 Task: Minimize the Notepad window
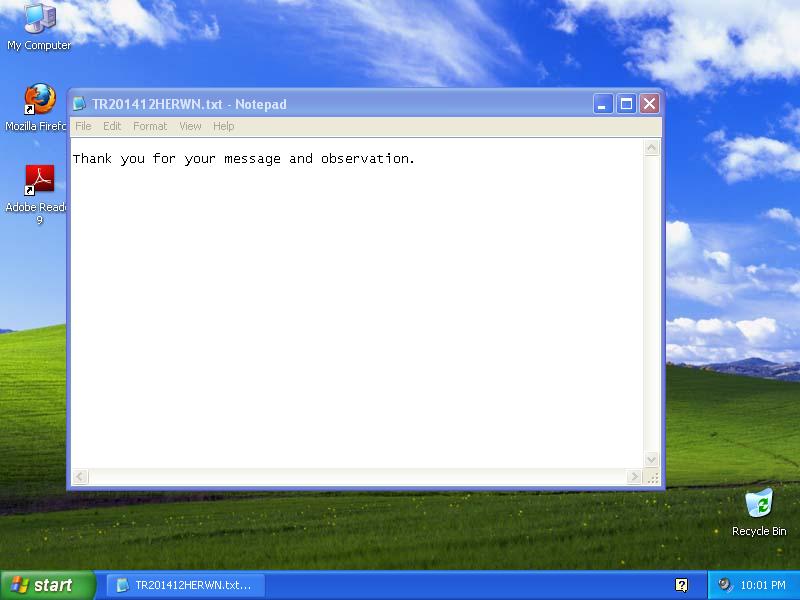603,104
